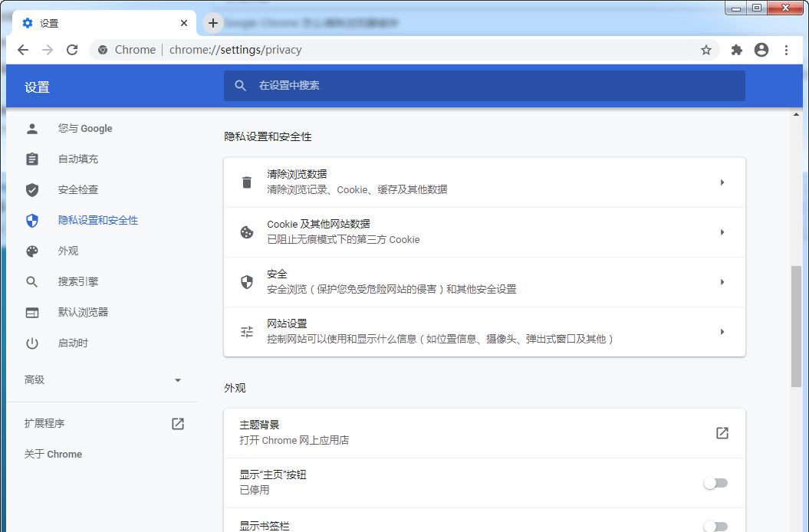Open the extensions puzzle icon

(737, 50)
